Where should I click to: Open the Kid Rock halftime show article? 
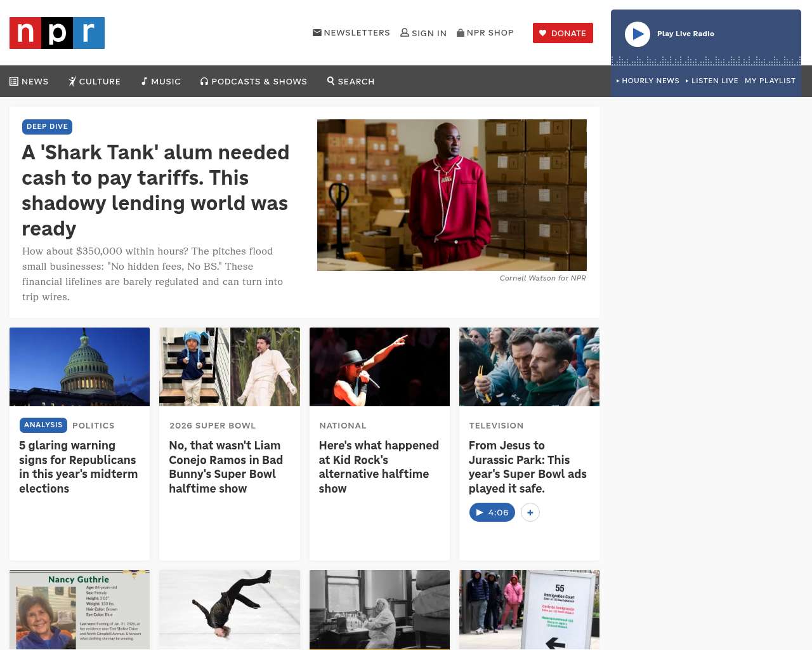point(379,467)
